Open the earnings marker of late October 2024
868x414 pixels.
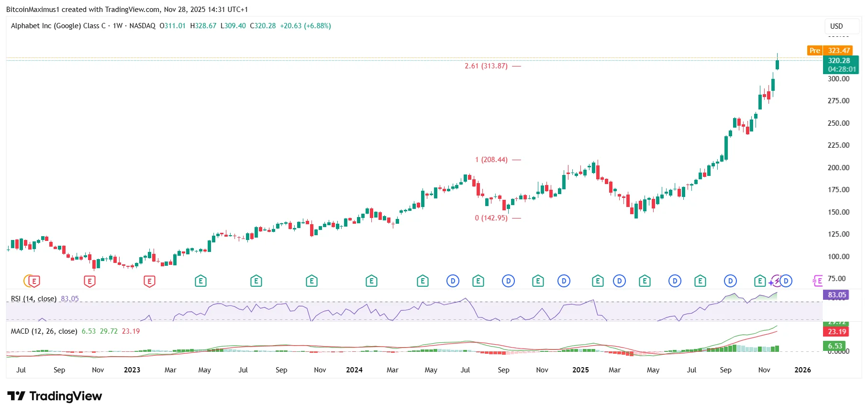(x=538, y=281)
